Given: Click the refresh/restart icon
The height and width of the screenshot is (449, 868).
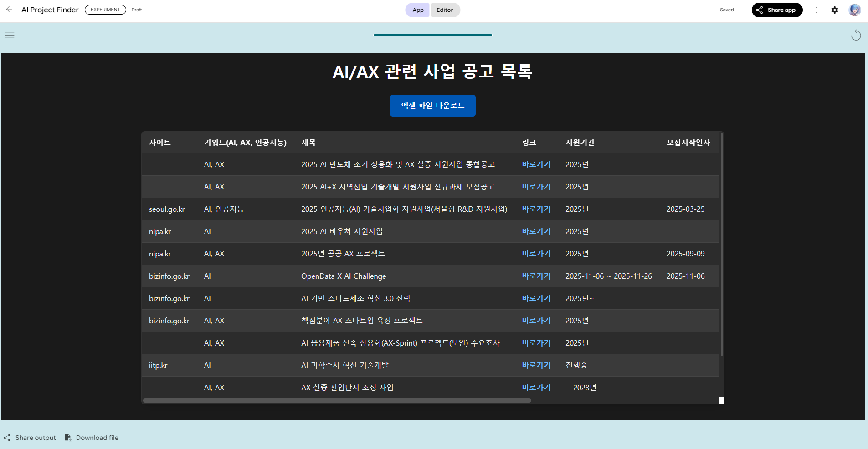Looking at the screenshot, I should click(856, 35).
